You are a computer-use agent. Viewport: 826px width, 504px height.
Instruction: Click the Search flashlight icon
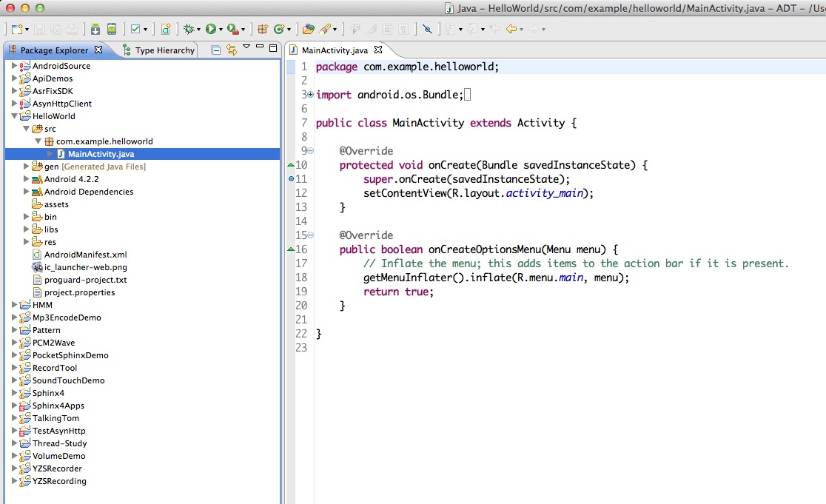325,29
